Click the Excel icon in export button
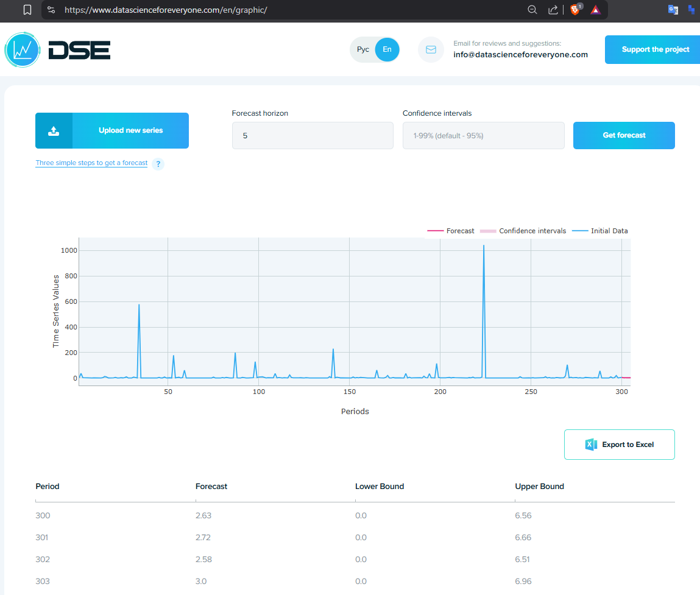 [591, 444]
